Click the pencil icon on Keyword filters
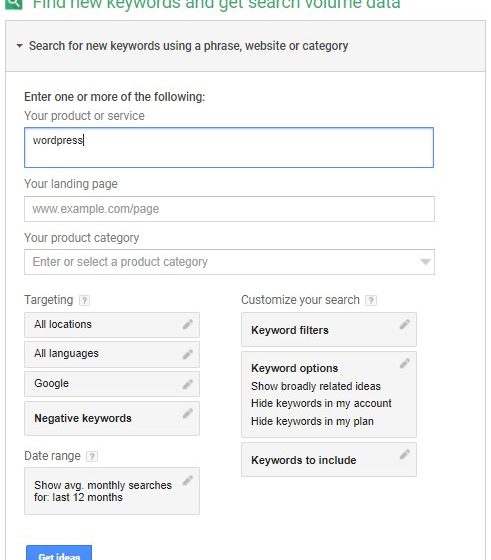 click(405, 324)
